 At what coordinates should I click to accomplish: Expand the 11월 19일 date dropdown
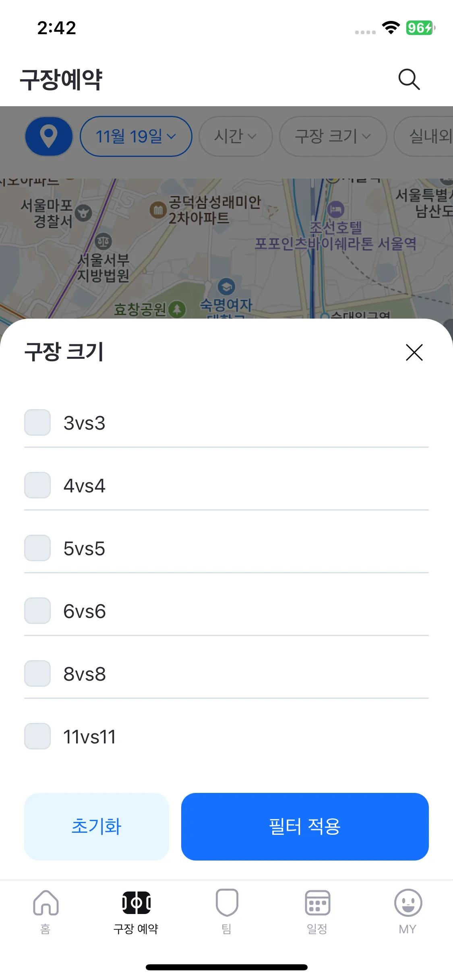[136, 136]
